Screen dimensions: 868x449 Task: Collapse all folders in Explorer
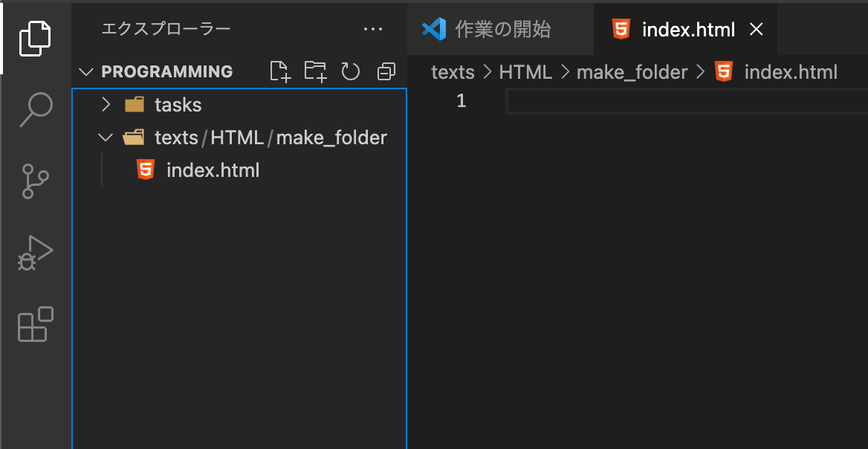pos(386,71)
